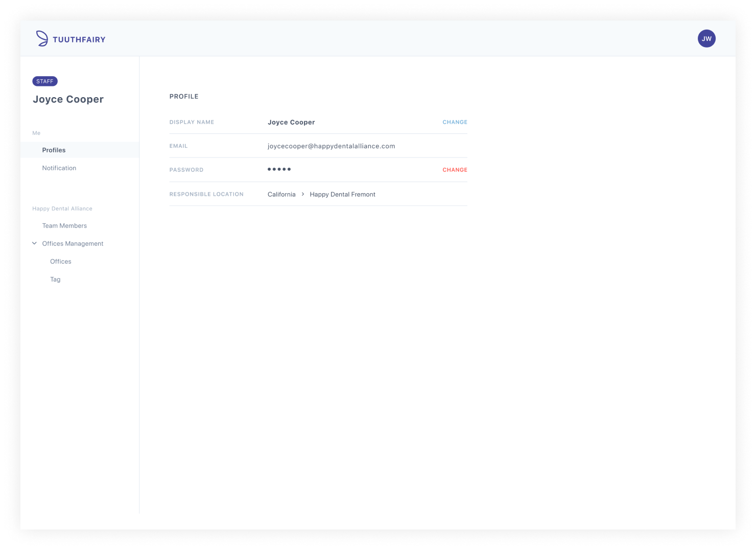
Task: Open Team Members in sidebar
Action: click(64, 226)
